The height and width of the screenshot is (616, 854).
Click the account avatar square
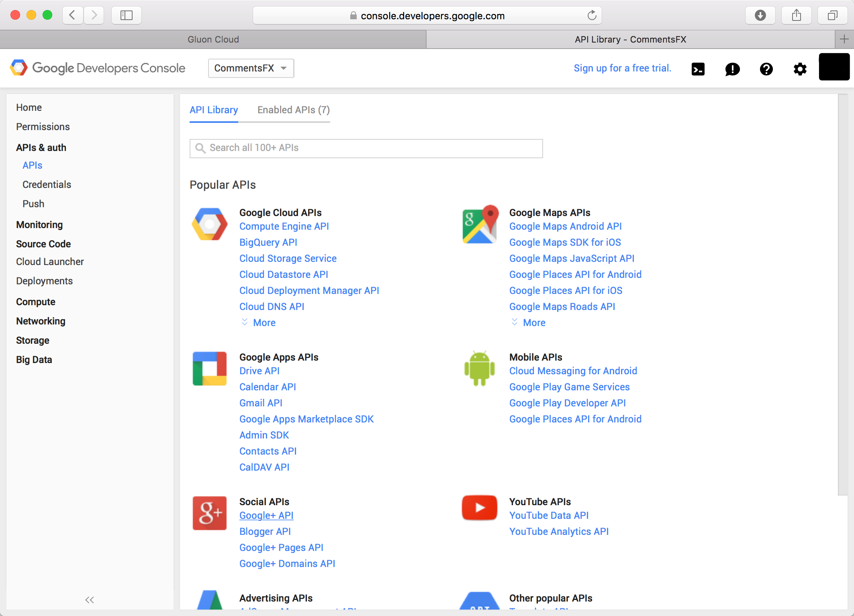pyautogui.click(x=834, y=67)
